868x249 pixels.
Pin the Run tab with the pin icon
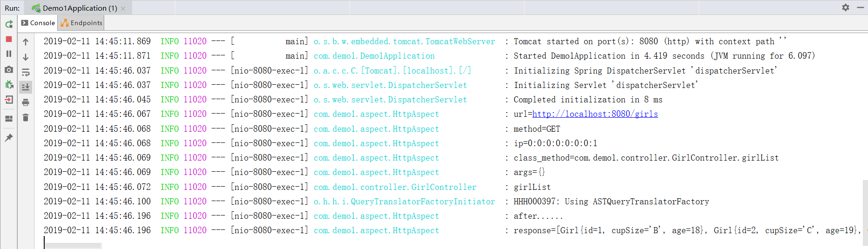(x=9, y=137)
